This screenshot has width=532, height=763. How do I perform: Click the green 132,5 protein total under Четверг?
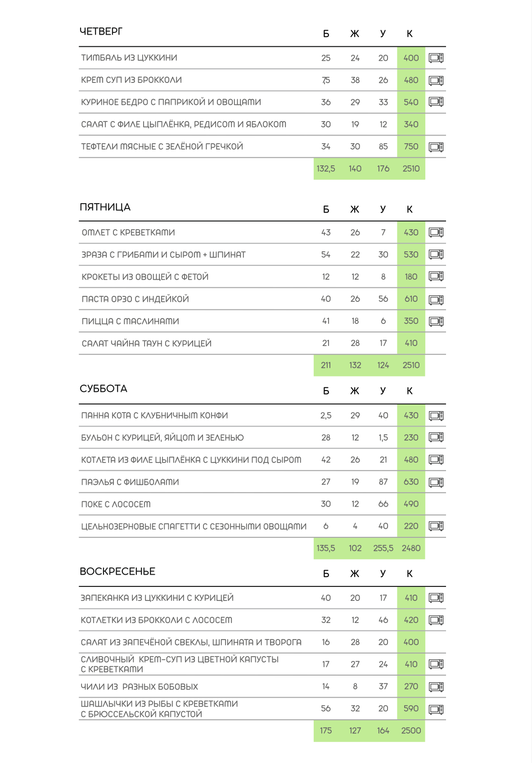326,168
